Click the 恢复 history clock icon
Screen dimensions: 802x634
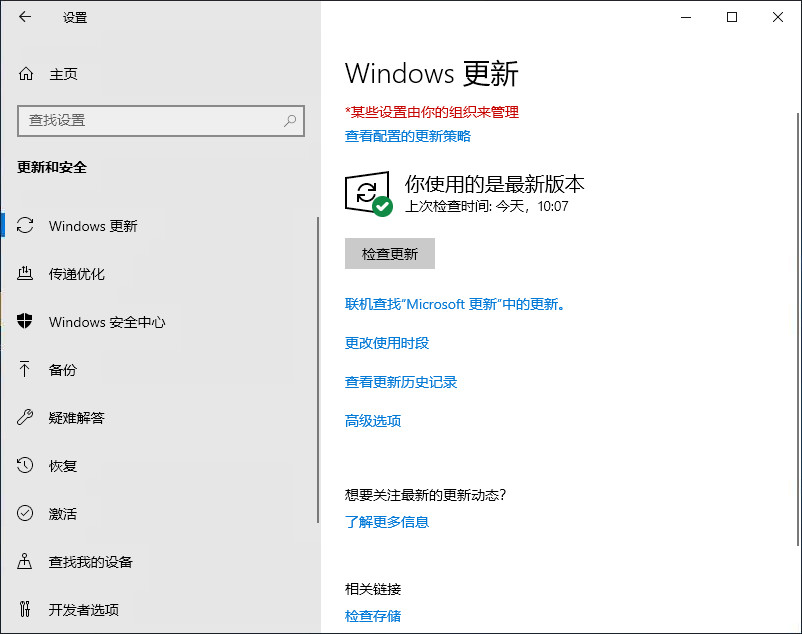pos(25,465)
